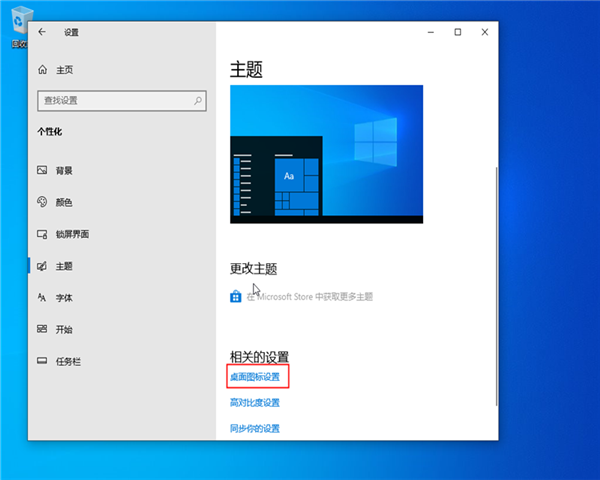This screenshot has height=480, width=600.
Task: Click the 高对比度设置 link
Action: (255, 403)
